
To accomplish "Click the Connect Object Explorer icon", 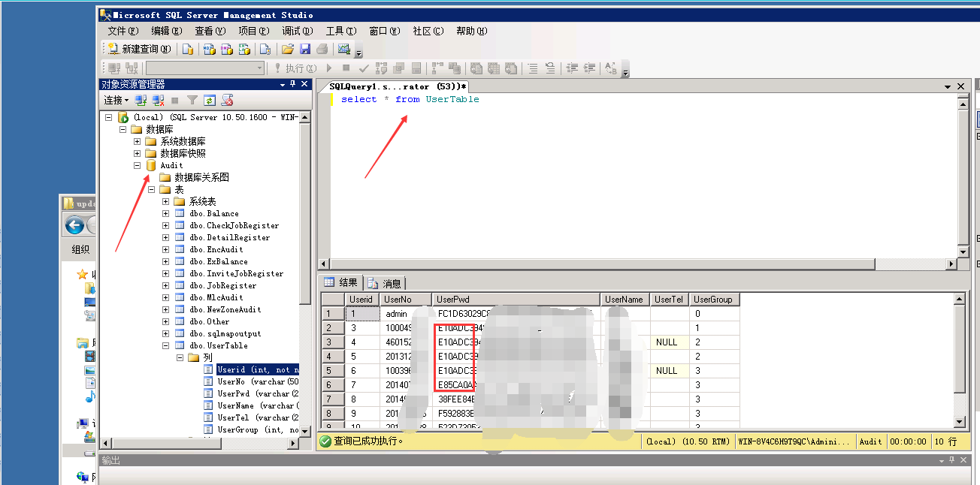I will 141,100.
